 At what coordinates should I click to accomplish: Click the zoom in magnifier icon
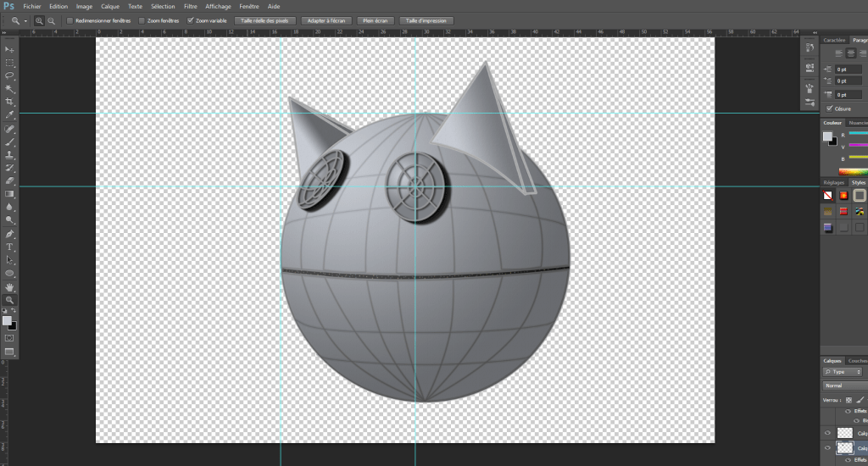click(39, 20)
